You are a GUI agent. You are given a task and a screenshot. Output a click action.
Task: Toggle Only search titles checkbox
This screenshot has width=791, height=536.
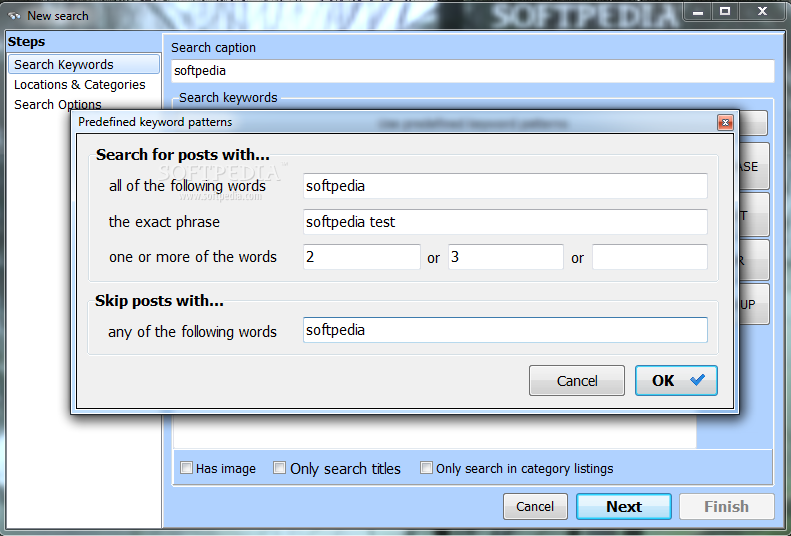point(279,468)
